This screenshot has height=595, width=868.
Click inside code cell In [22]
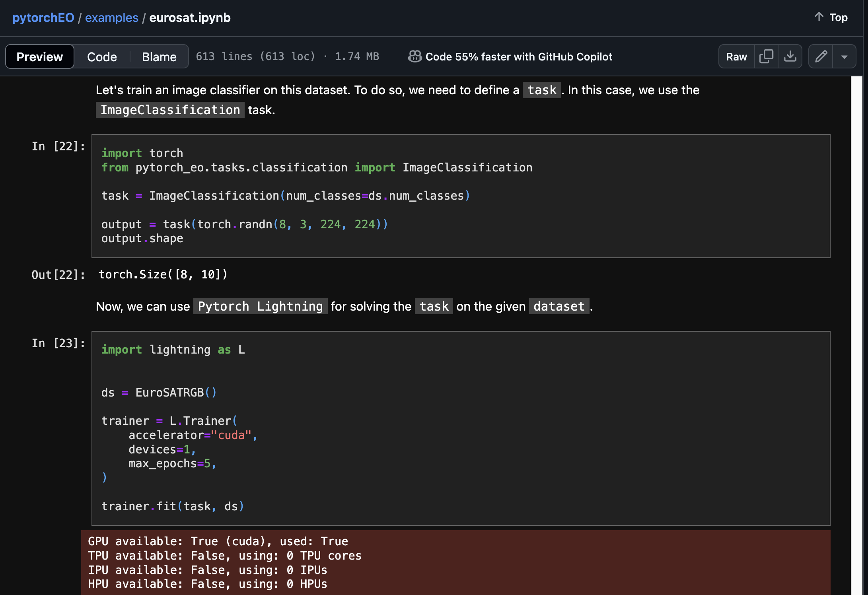coord(461,196)
